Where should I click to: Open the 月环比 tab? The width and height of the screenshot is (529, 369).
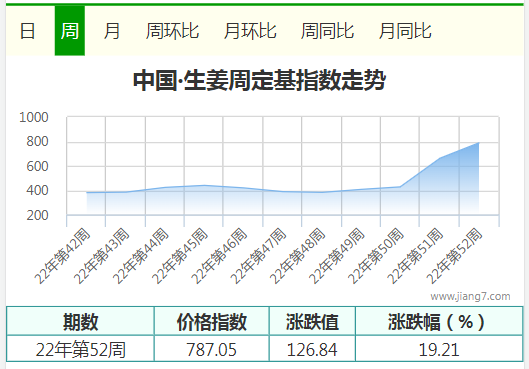point(250,31)
